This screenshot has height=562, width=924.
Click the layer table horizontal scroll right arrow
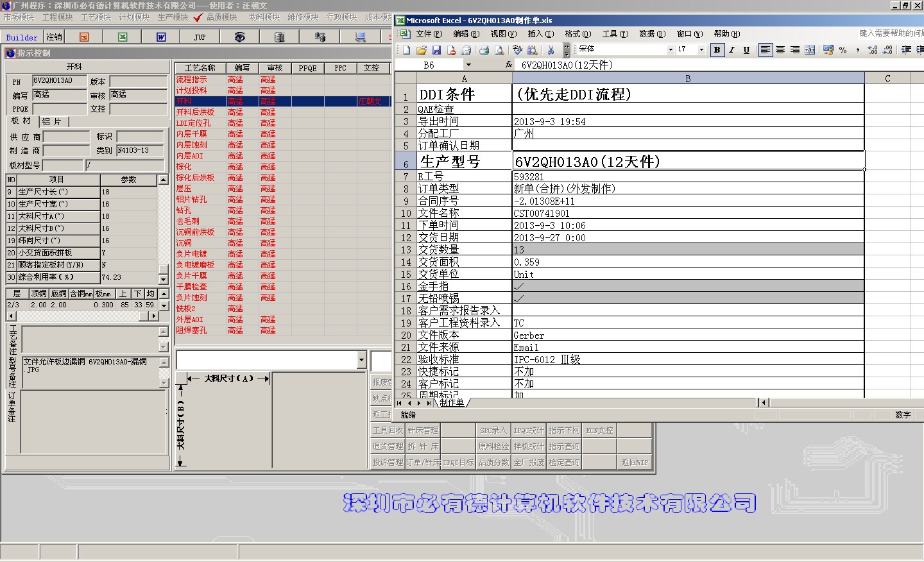coord(153,316)
